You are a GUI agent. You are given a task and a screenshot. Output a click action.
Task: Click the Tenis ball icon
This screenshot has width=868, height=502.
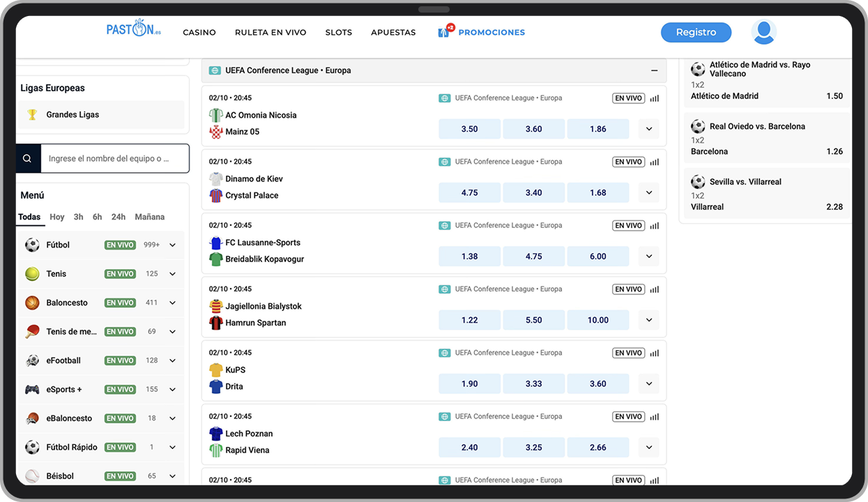coord(32,274)
